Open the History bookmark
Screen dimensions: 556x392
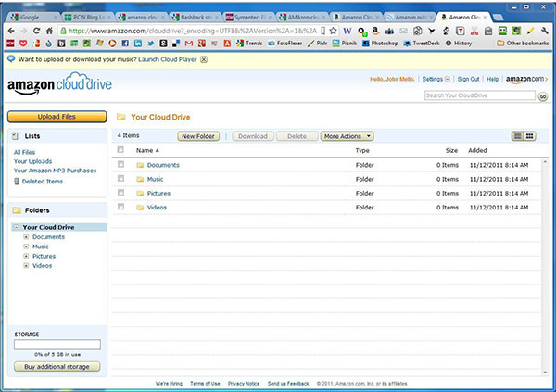459,44
